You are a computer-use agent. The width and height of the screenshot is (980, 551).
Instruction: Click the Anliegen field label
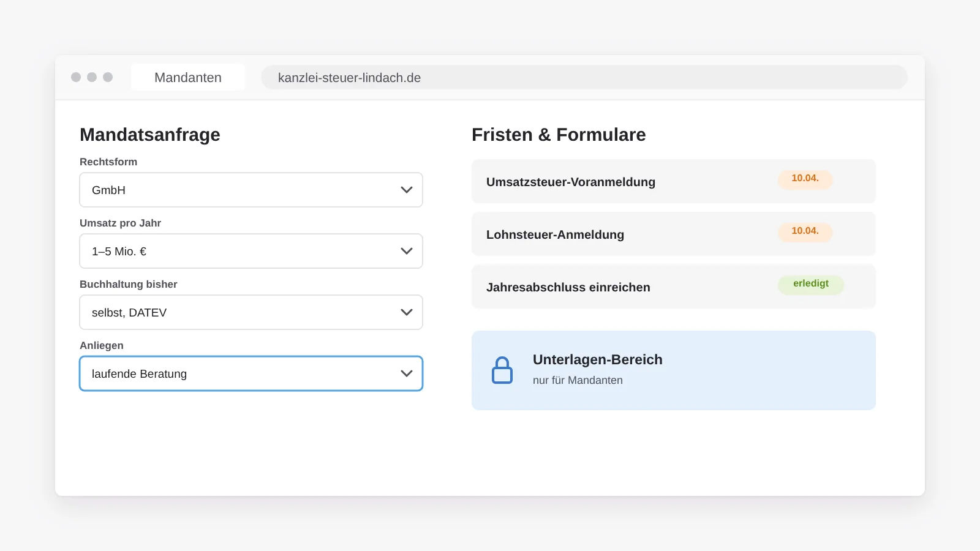click(102, 345)
